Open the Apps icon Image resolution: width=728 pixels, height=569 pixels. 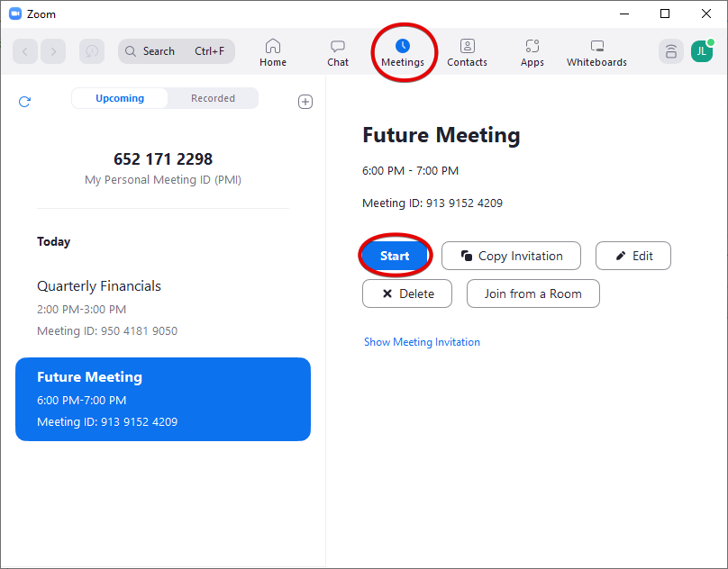[532, 46]
